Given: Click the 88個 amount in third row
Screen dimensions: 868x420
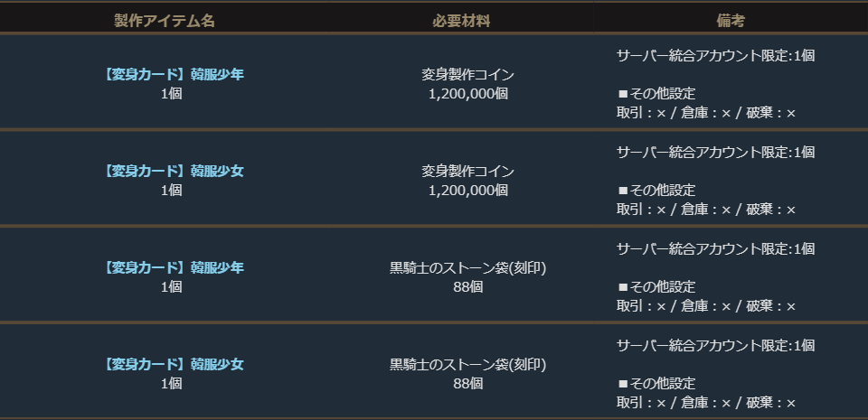Looking at the screenshot, I should (x=467, y=286).
